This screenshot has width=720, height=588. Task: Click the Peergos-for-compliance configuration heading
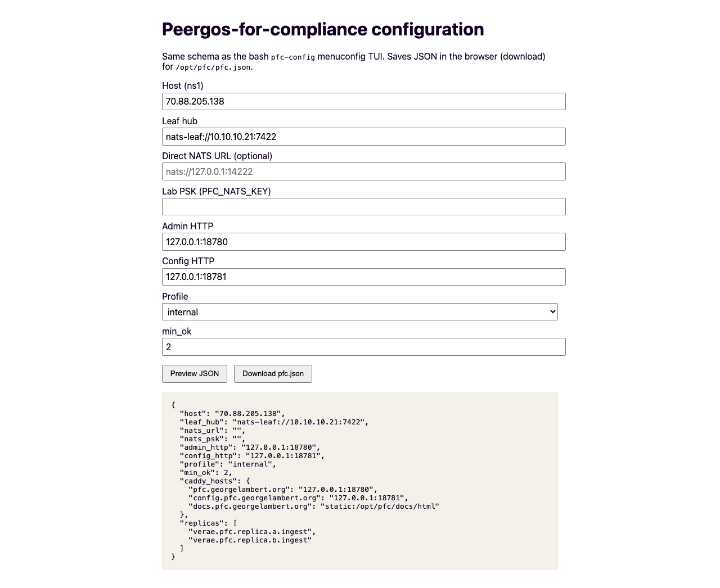[323, 29]
